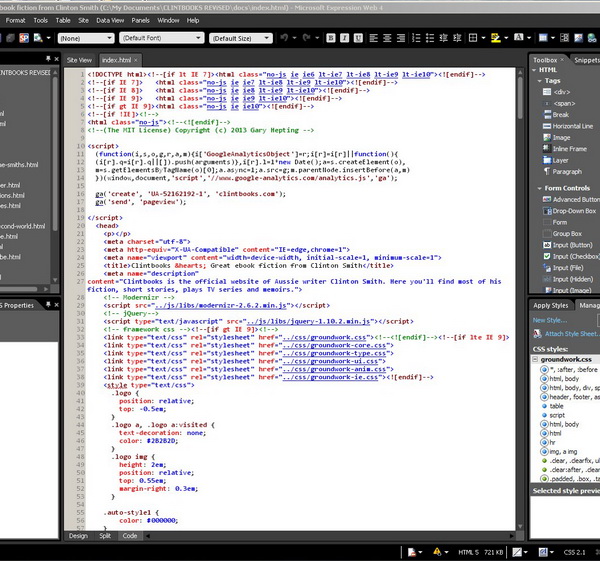
Task: Apply the yellow Highlight color
Action: coord(496,38)
